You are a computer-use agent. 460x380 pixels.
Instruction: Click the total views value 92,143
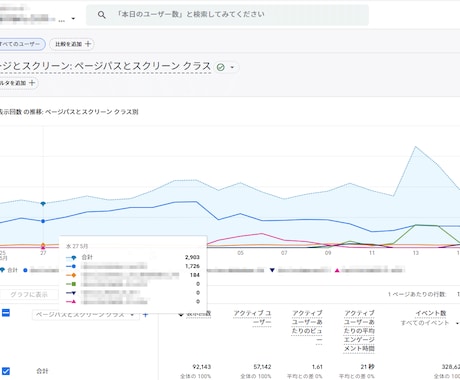tap(202, 367)
